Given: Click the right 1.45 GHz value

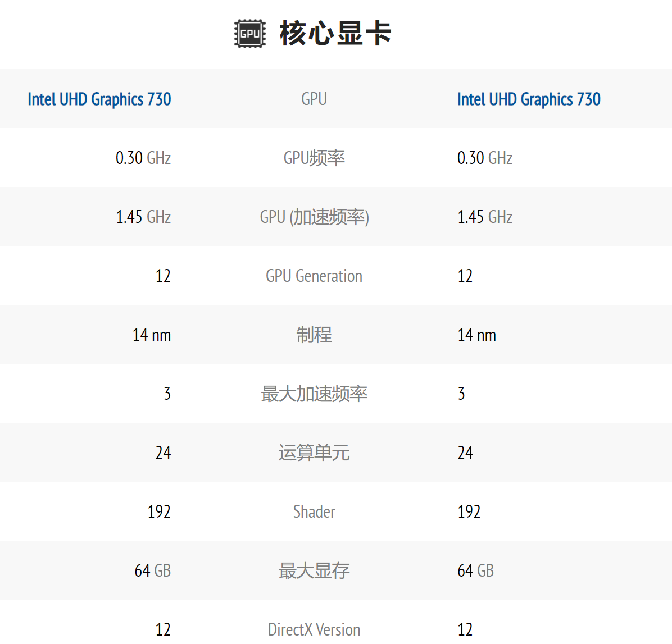Looking at the screenshot, I should pyautogui.click(x=485, y=217).
